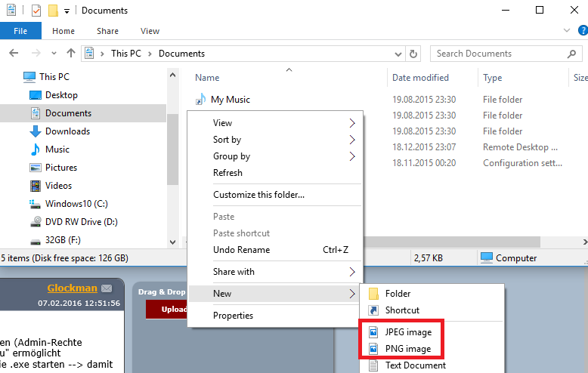Click Refresh in the context menu
The width and height of the screenshot is (588, 373).
coord(227,173)
